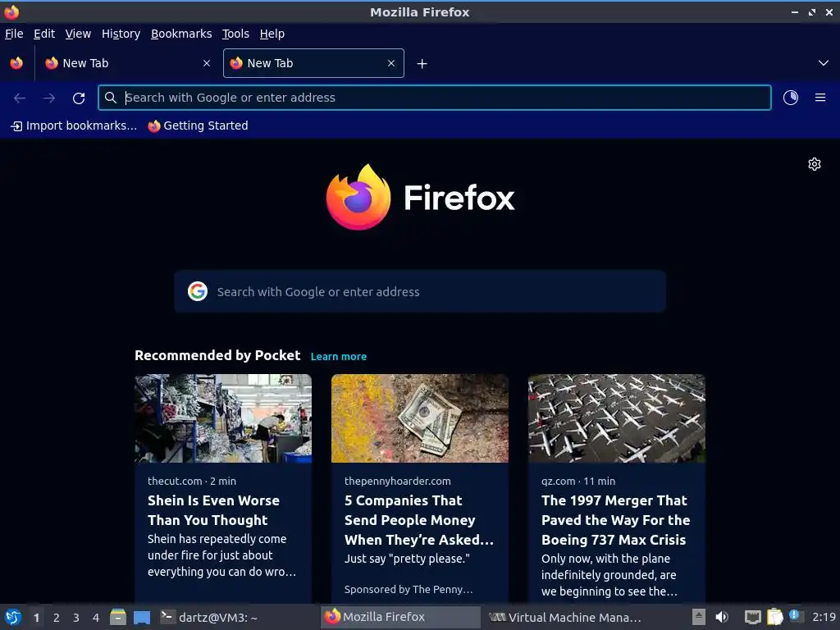Viewport: 840px width, 630px height.
Task: Switch to workspace 4 in taskbar
Action: tap(96, 618)
